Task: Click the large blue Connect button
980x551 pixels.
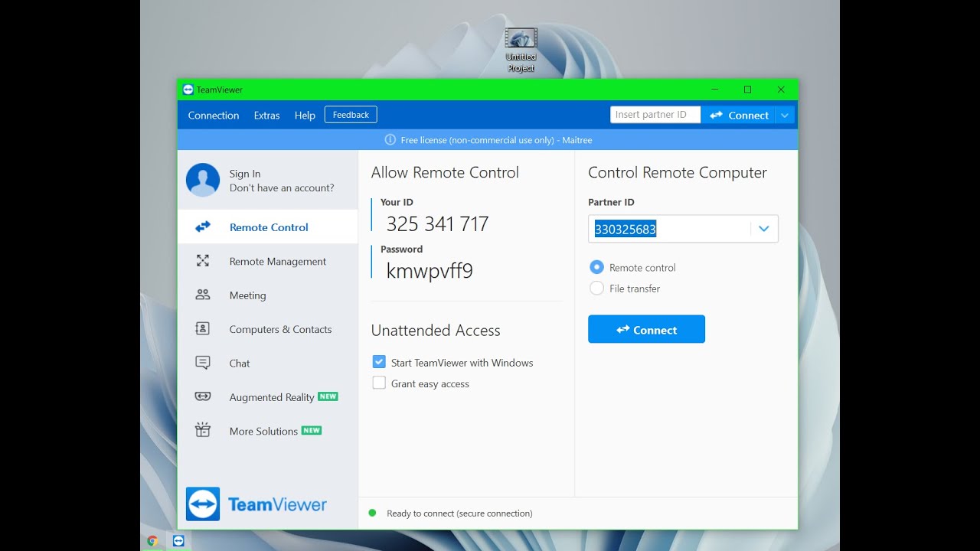Action: (x=646, y=329)
